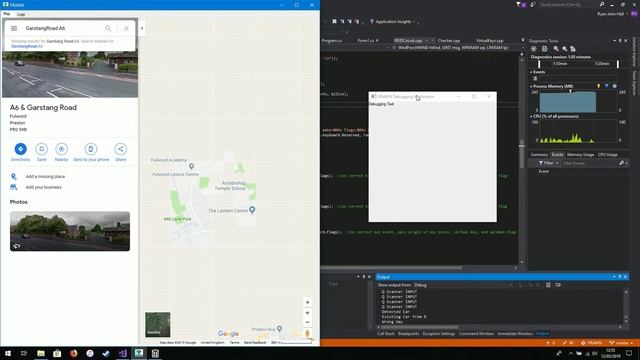Open the Immediate Window bottom tab
The height and width of the screenshot is (360, 640).
(x=515, y=333)
